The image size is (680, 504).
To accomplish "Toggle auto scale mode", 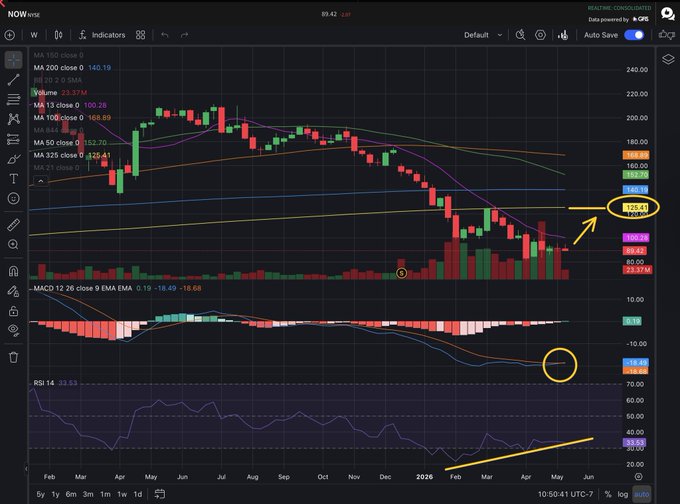I will click(x=642, y=494).
